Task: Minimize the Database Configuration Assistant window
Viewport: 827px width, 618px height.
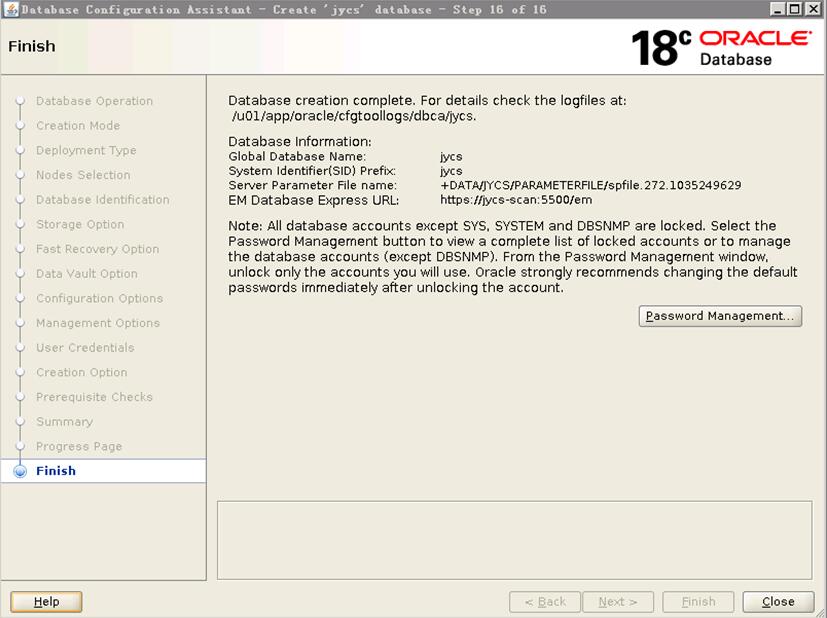Action: (777, 9)
